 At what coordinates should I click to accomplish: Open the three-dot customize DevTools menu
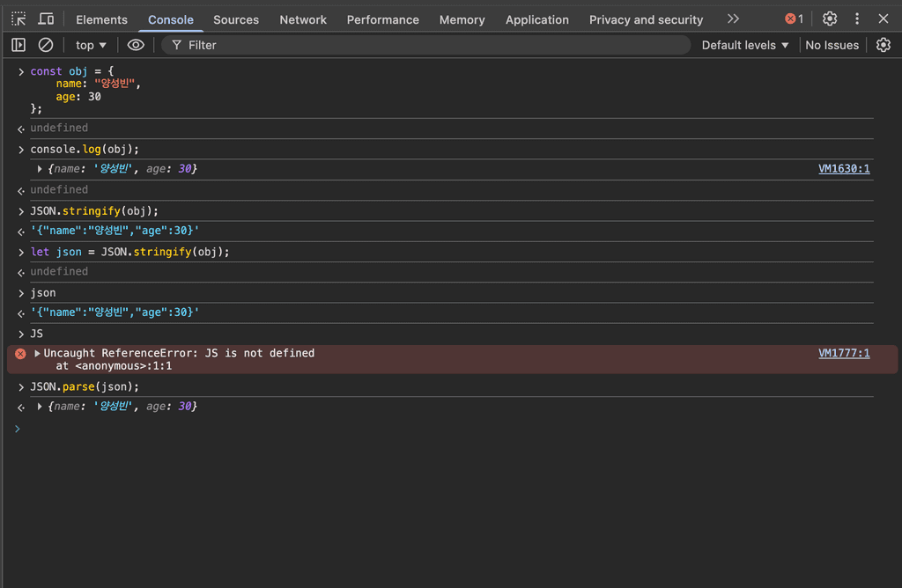(x=857, y=18)
